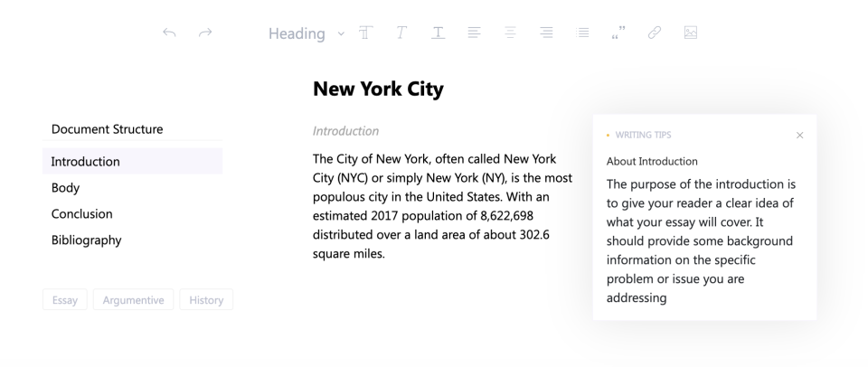
Task: Toggle underline text formatting icon
Action: click(x=438, y=33)
